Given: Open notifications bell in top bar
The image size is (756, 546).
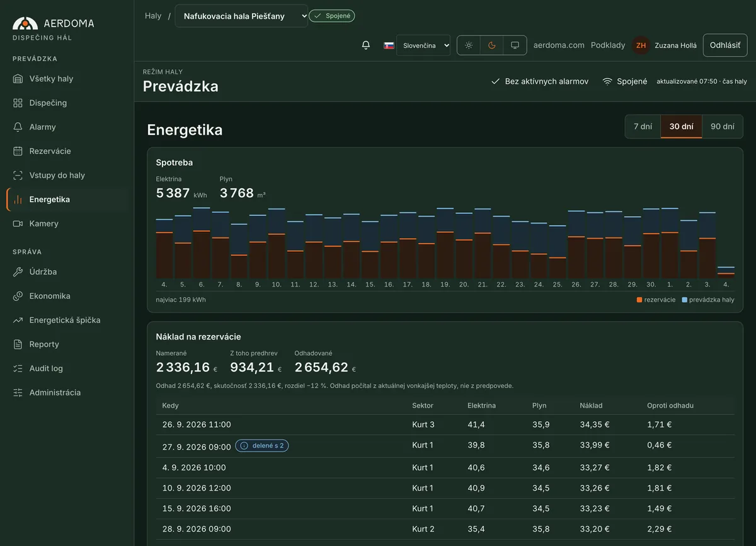Looking at the screenshot, I should pos(366,45).
